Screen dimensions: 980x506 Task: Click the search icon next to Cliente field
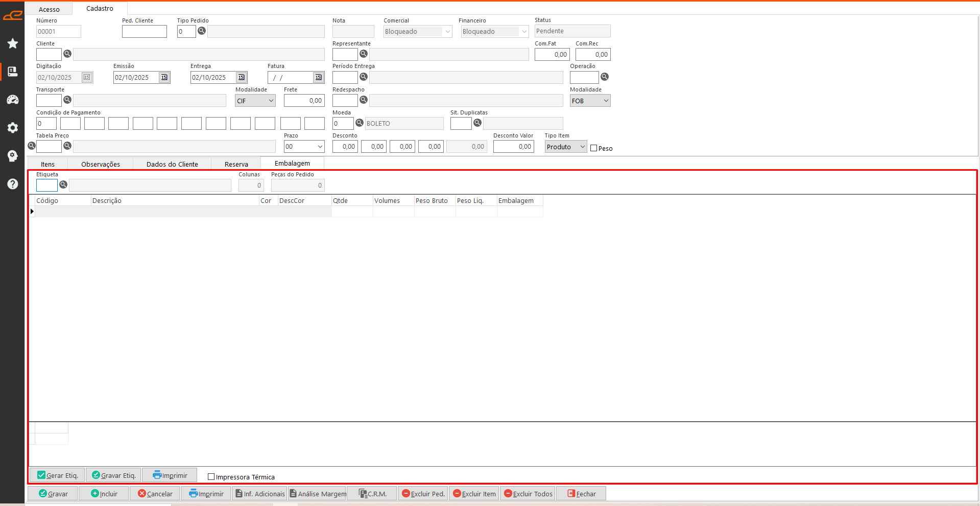67,54
